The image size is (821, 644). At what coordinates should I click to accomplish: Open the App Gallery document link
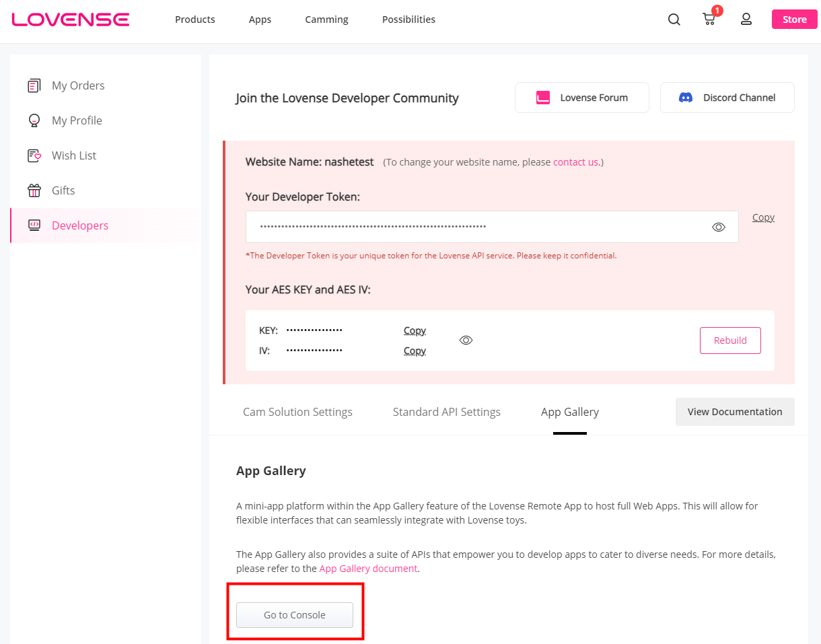click(368, 569)
